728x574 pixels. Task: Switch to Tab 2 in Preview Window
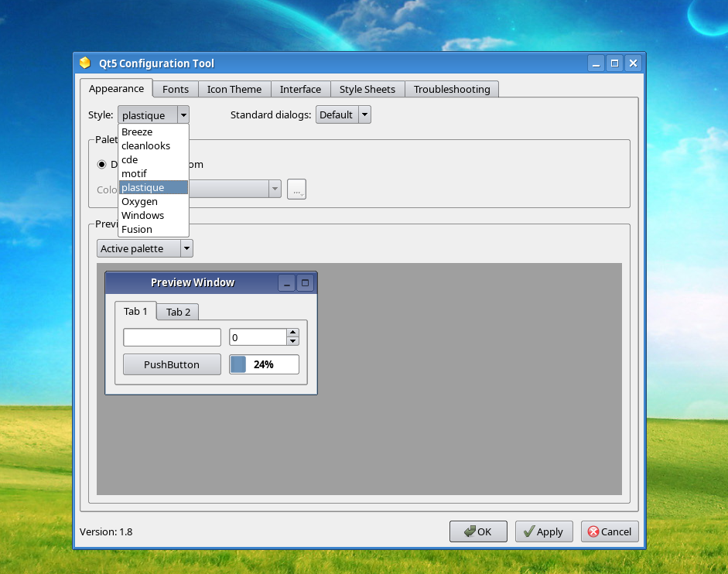click(x=178, y=312)
